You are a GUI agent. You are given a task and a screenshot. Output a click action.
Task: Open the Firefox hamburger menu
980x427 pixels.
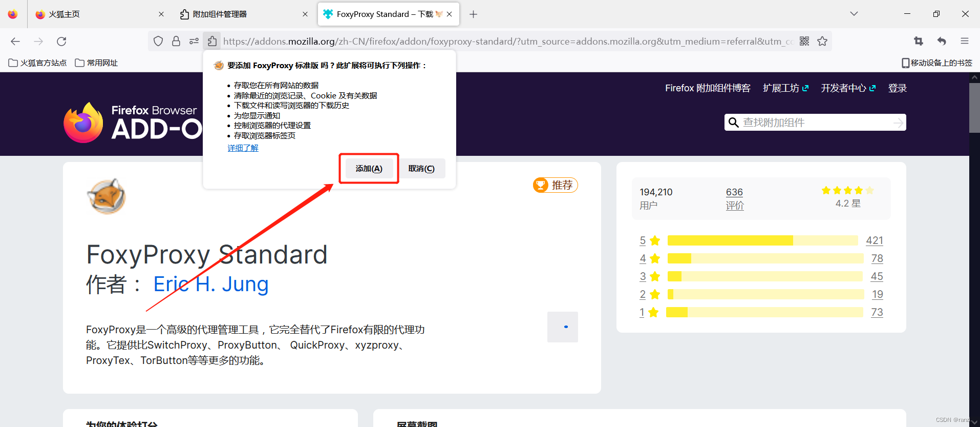tap(965, 41)
